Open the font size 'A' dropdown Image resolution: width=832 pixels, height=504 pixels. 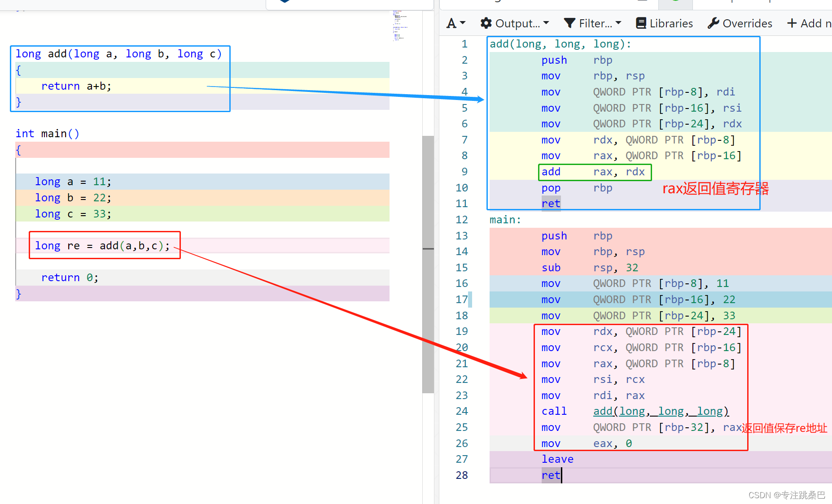[456, 23]
